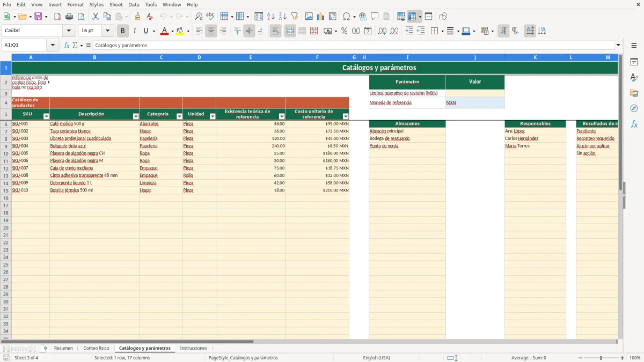Cut the selection with scissors icon

pos(96,17)
